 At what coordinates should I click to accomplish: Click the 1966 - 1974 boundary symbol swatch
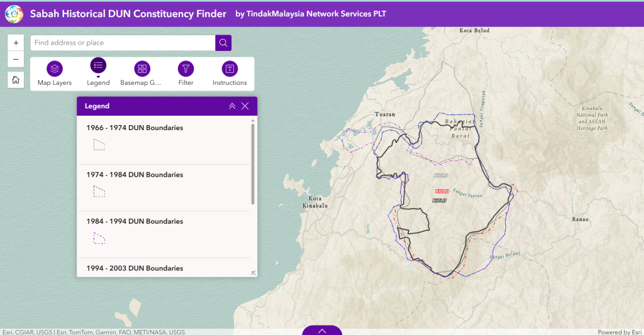(x=99, y=145)
